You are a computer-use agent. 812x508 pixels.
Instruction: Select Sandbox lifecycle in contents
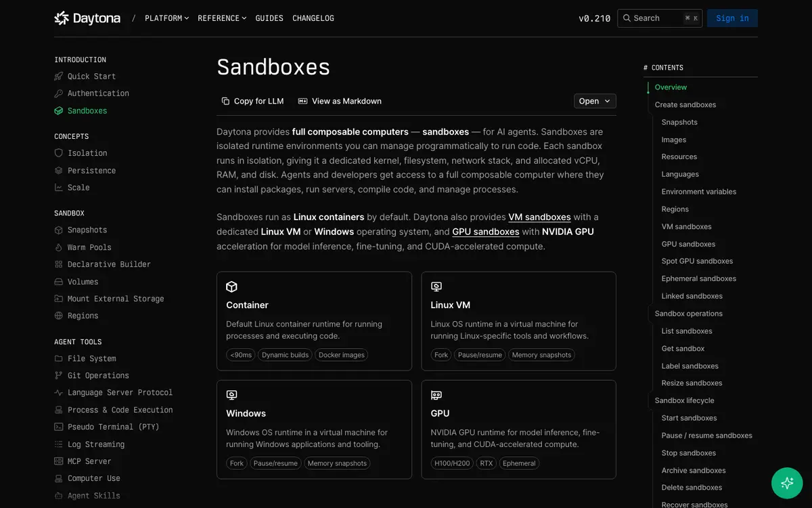[x=684, y=401]
